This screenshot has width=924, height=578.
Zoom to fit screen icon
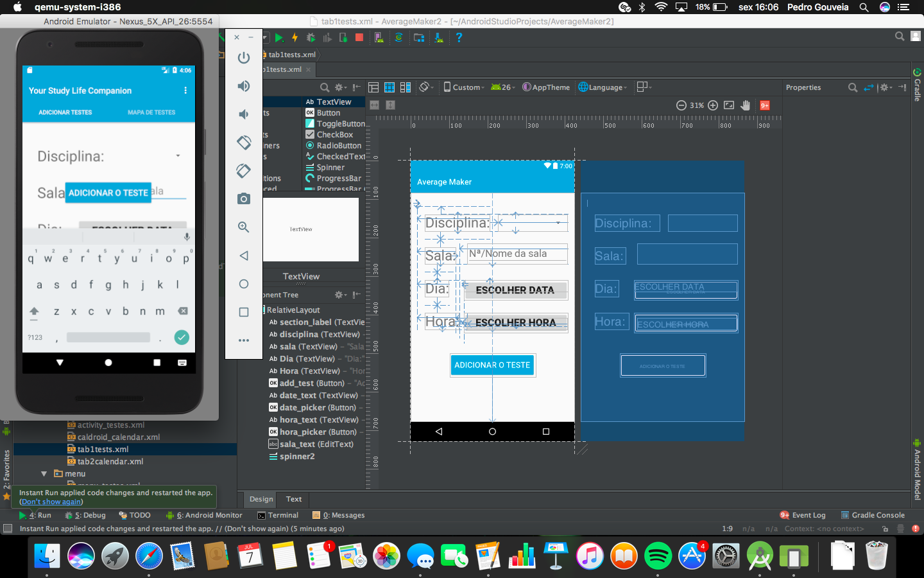point(729,105)
